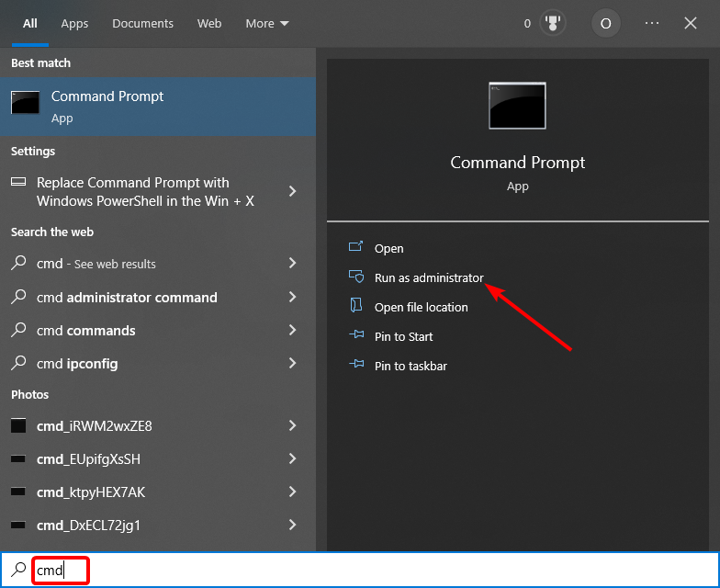Open the account avatar circle icon
This screenshot has width=720, height=588.
[604, 24]
